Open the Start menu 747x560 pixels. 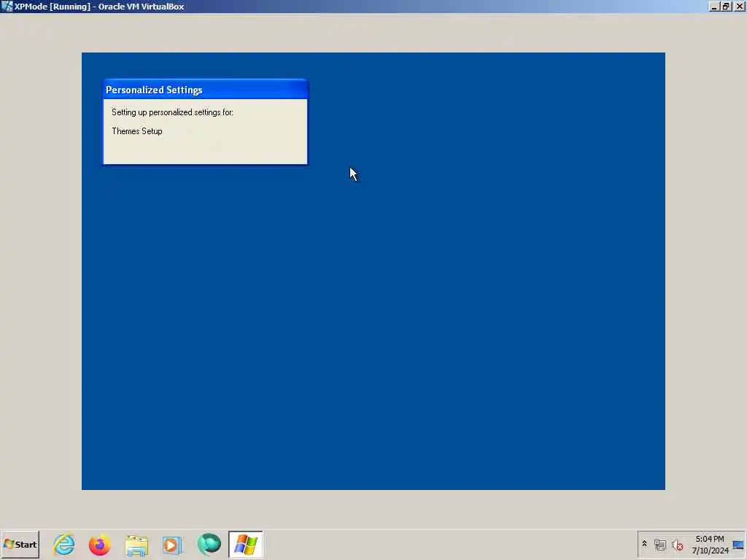coord(20,544)
